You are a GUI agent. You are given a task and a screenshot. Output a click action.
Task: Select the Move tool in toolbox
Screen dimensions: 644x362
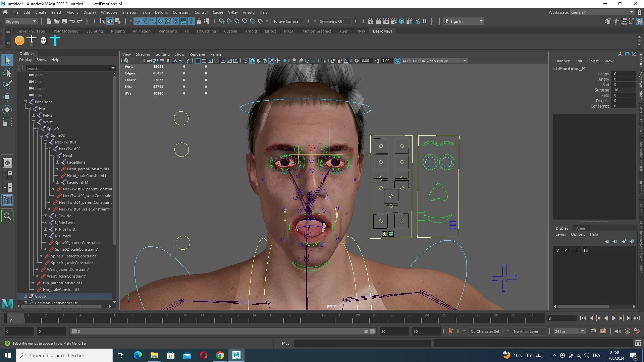pyautogui.click(x=7, y=97)
